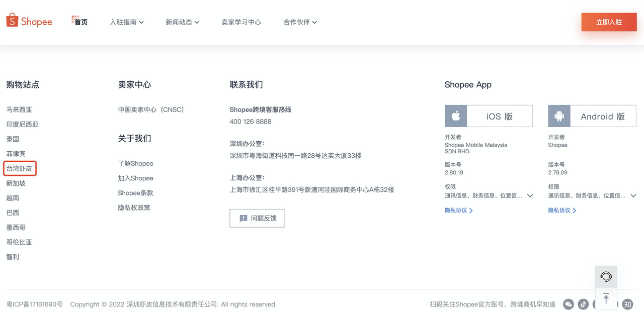Open the 马来西亚 shopping site

[x=19, y=110]
